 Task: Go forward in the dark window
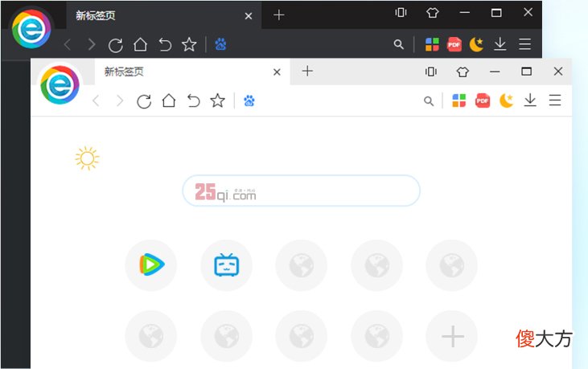[92, 44]
